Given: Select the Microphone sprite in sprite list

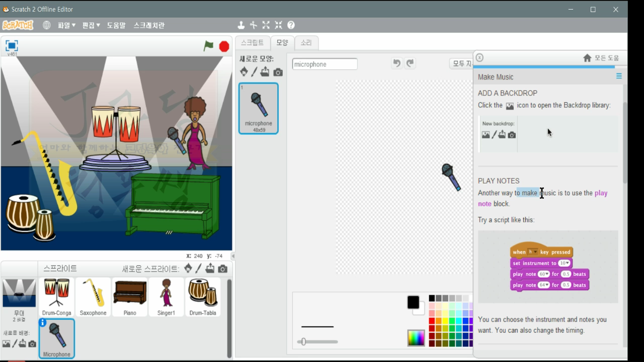Looking at the screenshot, I should (57, 338).
